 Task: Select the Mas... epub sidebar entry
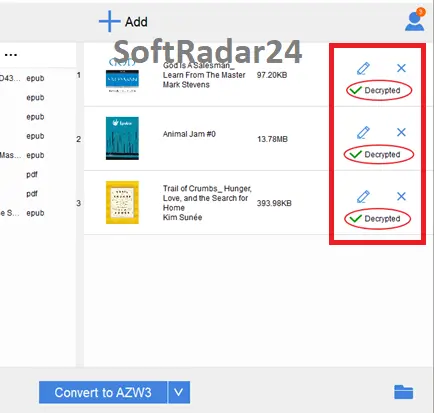click(22, 155)
